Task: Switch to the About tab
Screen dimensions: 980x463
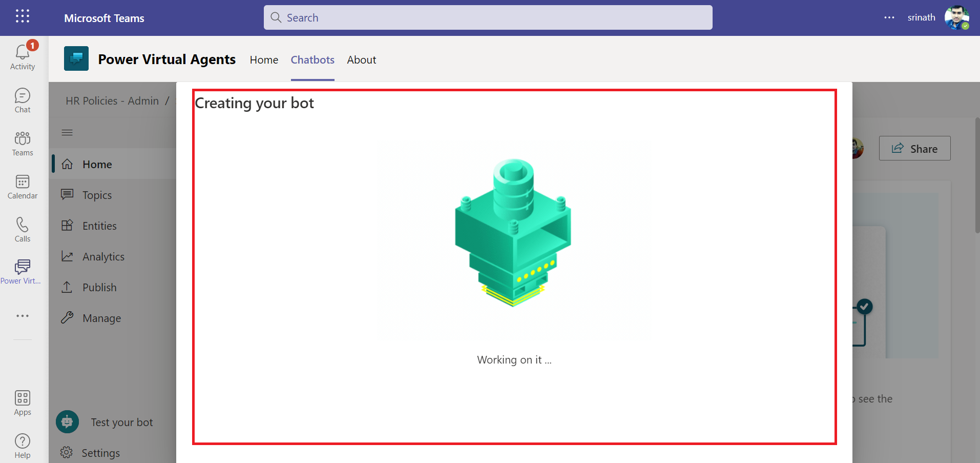Action: [x=361, y=60]
